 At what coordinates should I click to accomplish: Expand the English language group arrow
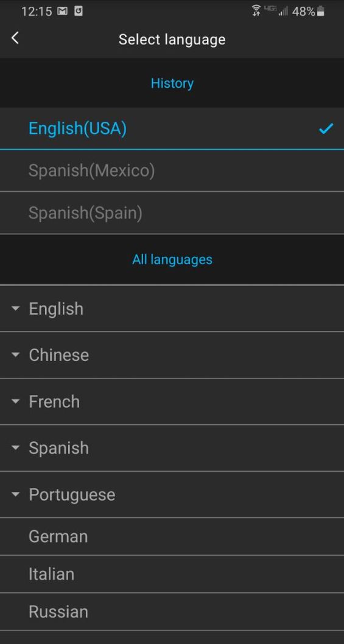(15, 309)
